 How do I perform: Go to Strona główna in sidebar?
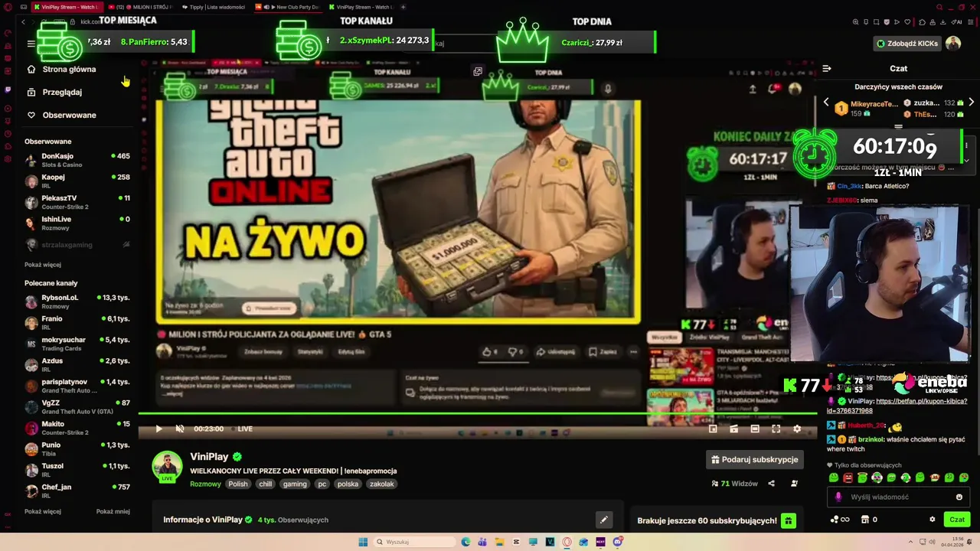pyautogui.click(x=69, y=69)
